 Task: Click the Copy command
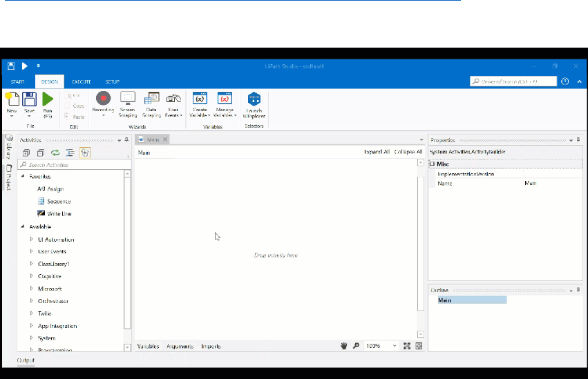(75, 106)
